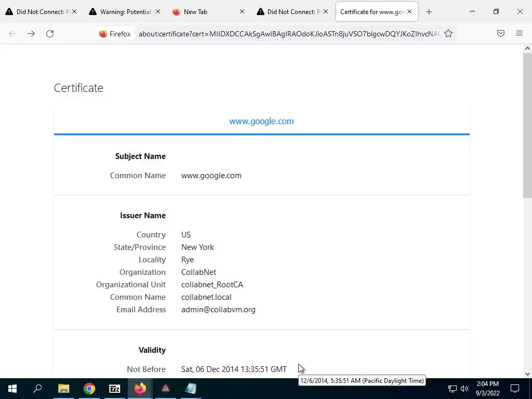Click the email address admin@collabvm.org

point(218,310)
